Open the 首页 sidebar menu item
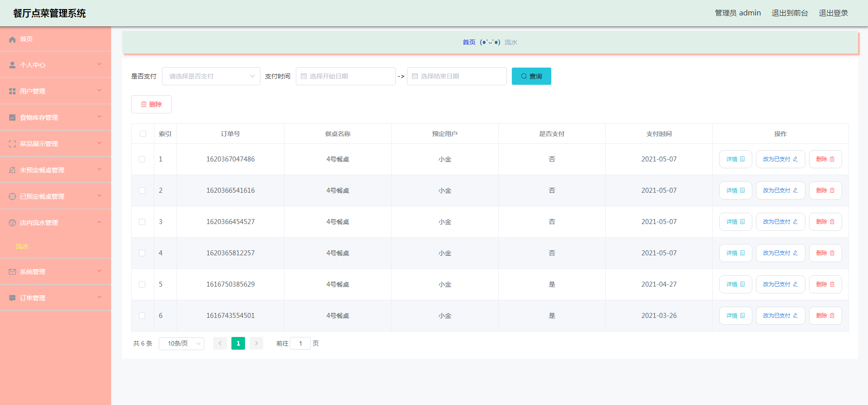 point(55,39)
